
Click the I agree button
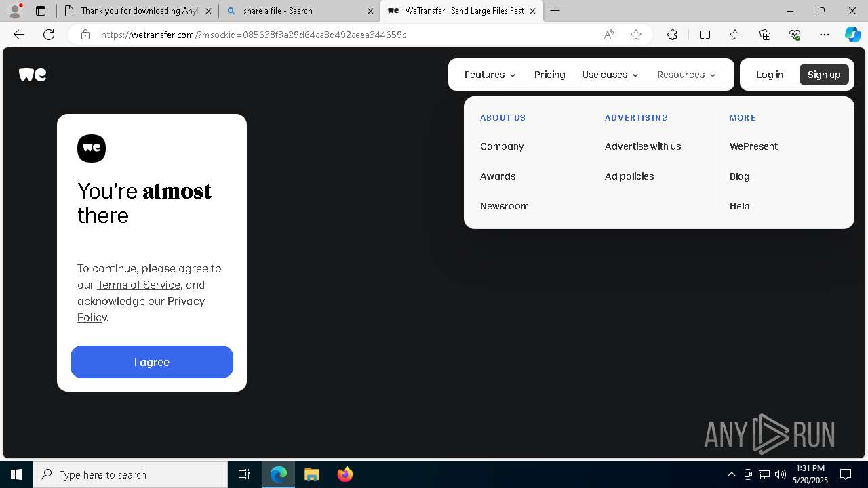click(x=152, y=362)
